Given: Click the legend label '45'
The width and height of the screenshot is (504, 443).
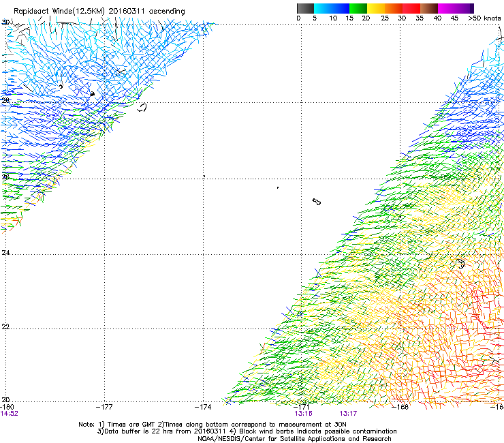Looking at the screenshot, I should [454, 18].
